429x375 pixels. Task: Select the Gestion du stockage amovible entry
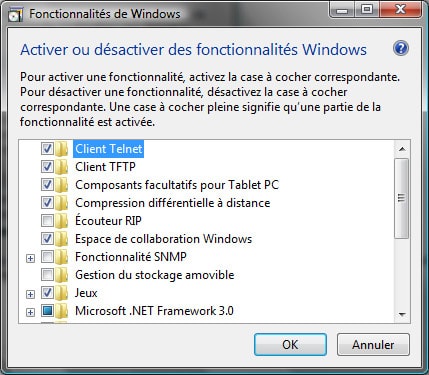pyautogui.click(x=155, y=275)
